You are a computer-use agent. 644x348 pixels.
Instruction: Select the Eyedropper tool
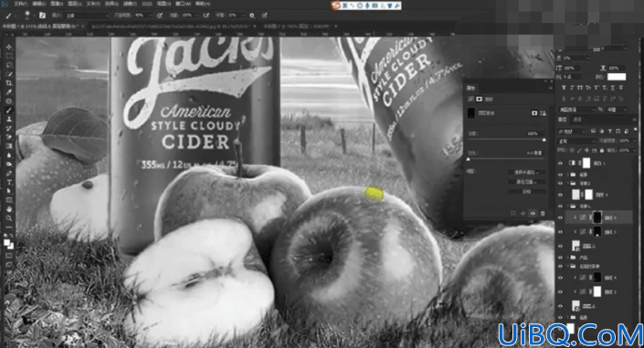[x=8, y=92]
